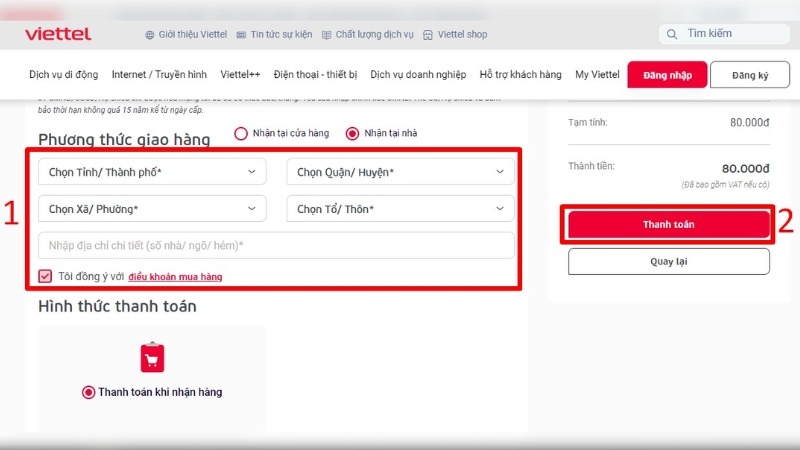
Task: Open Điện thoại - thiết bị menu
Action: (x=315, y=74)
